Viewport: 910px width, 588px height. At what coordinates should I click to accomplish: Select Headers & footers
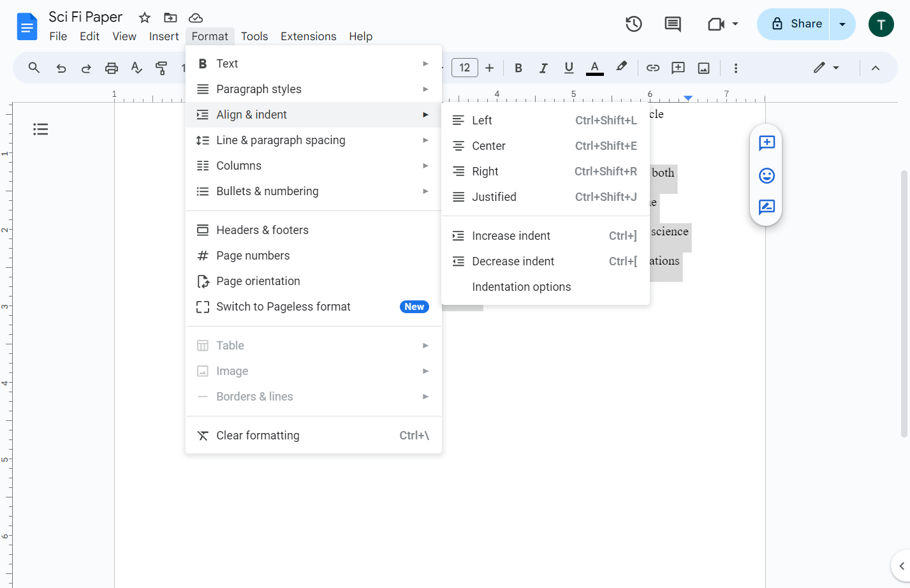pos(313,230)
